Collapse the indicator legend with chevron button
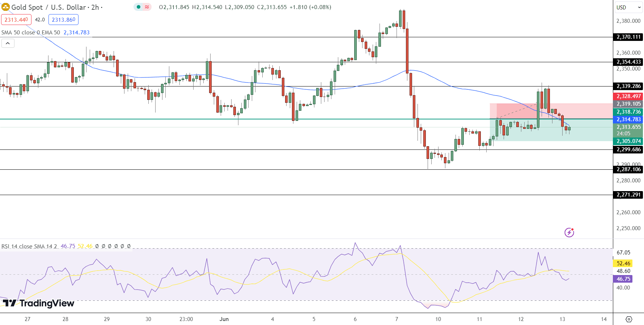 tap(8, 43)
